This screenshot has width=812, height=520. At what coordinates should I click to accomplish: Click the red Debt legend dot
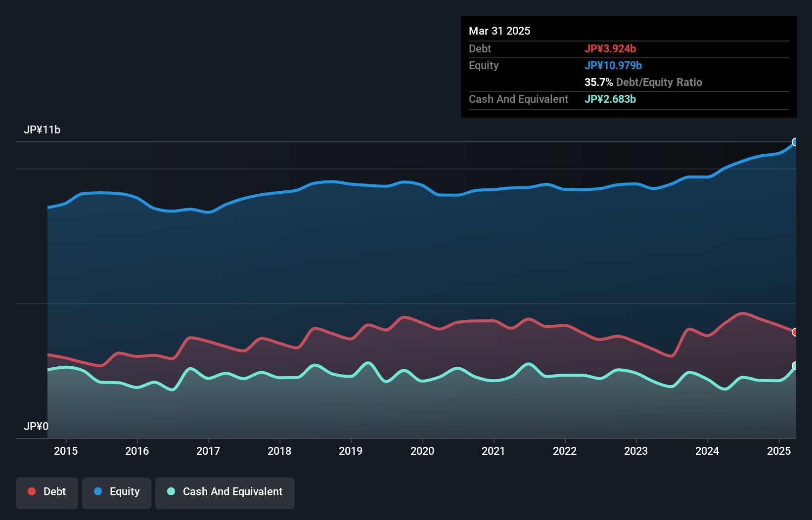[31, 491]
